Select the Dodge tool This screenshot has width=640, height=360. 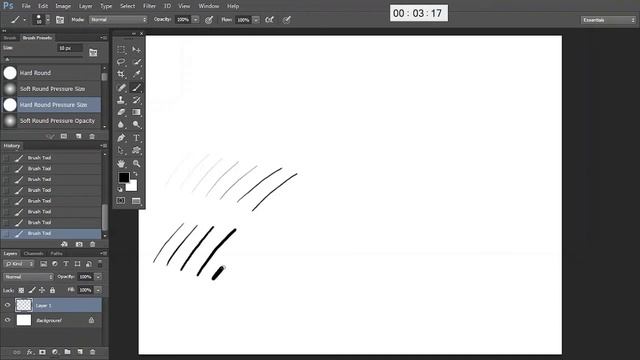click(x=136, y=125)
